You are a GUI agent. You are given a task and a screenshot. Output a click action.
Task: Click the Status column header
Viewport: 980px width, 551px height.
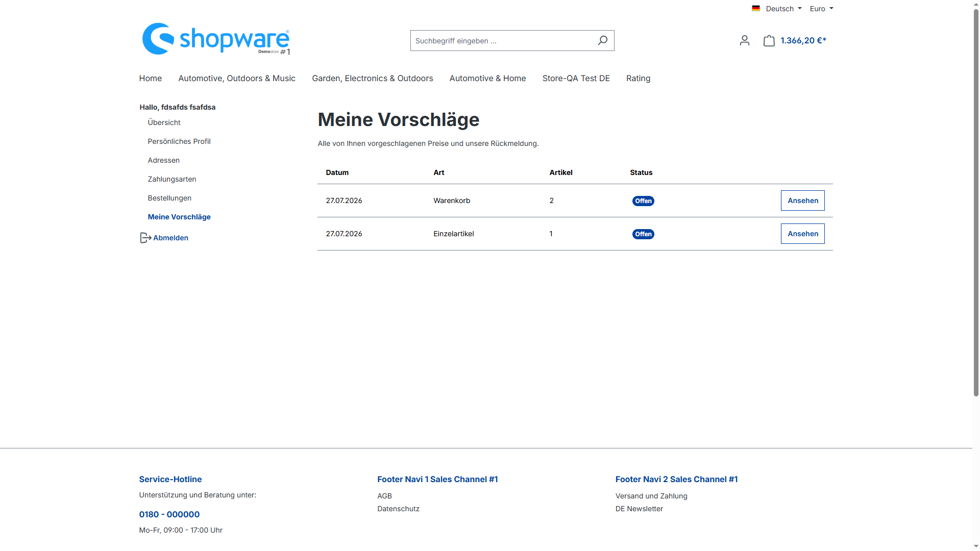pyautogui.click(x=641, y=172)
